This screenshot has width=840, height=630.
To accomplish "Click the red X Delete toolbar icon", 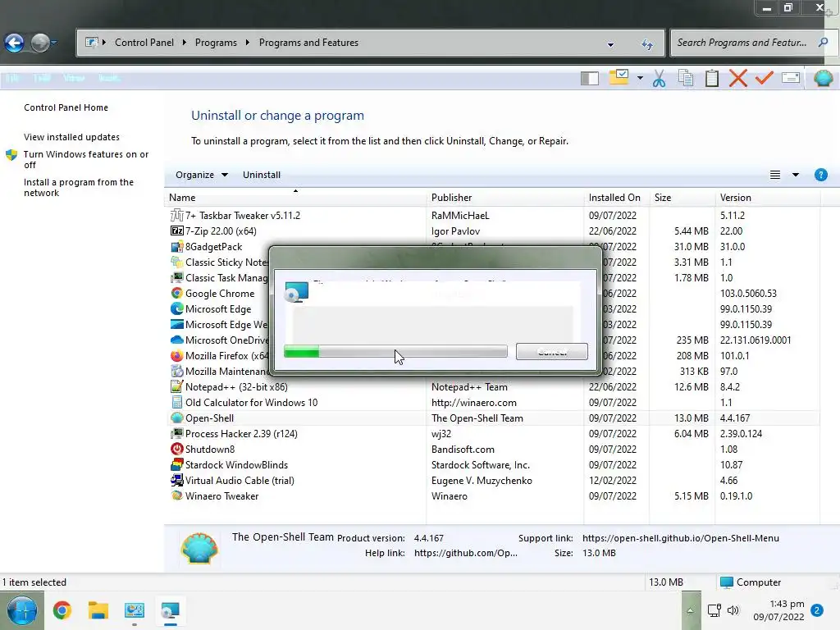I will [x=738, y=78].
